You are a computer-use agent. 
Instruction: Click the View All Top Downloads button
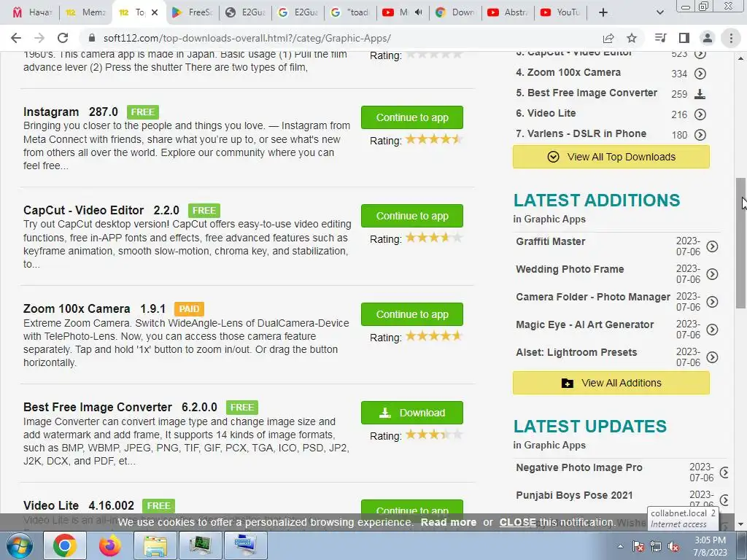pyautogui.click(x=611, y=157)
